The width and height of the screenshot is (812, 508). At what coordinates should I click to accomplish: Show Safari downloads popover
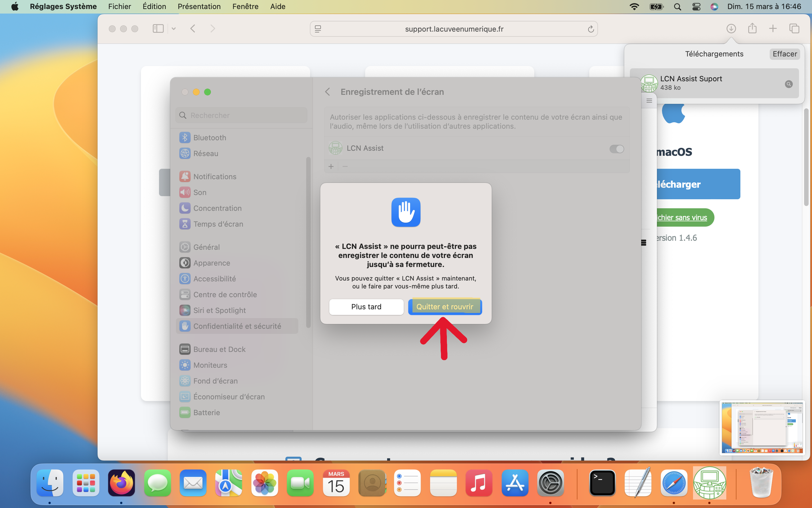click(x=731, y=29)
